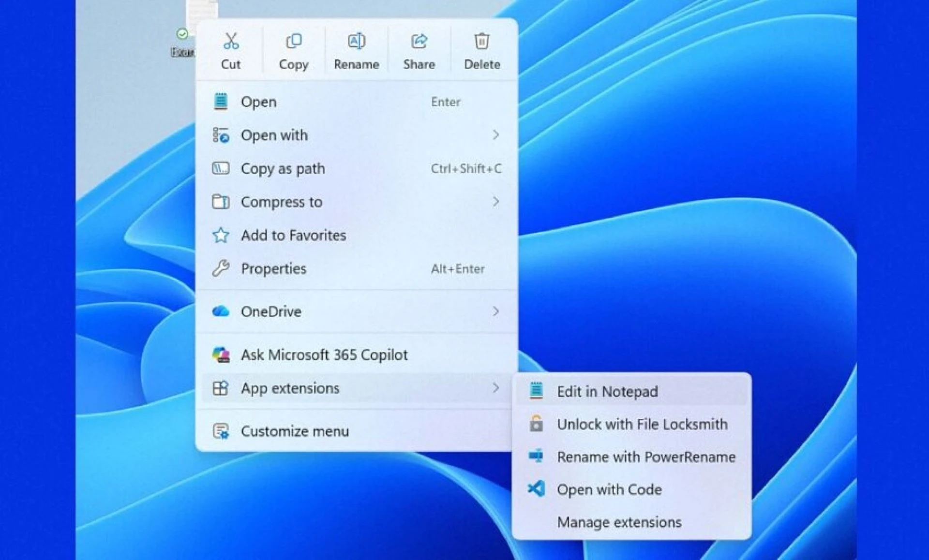Screen dimensions: 929x560
Task: Click the OneDrive label
Action: click(271, 311)
